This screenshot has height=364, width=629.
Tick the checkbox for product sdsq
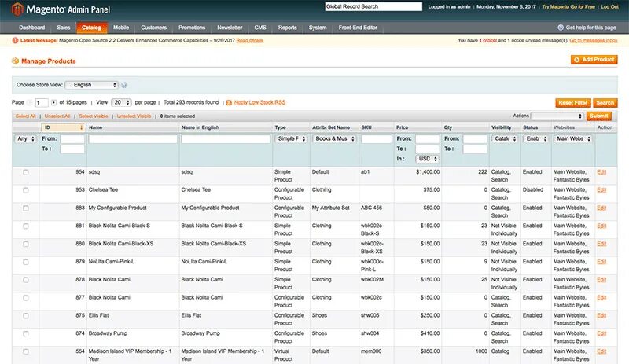point(26,172)
